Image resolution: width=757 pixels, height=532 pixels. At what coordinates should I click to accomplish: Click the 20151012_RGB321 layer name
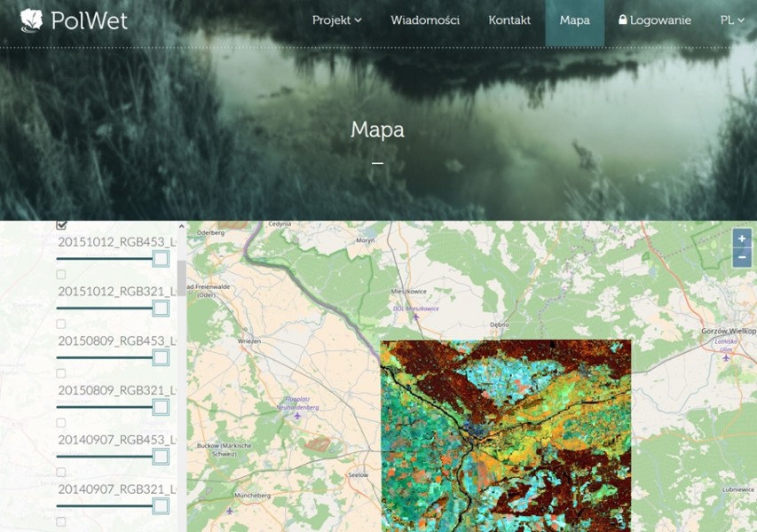[x=116, y=292]
